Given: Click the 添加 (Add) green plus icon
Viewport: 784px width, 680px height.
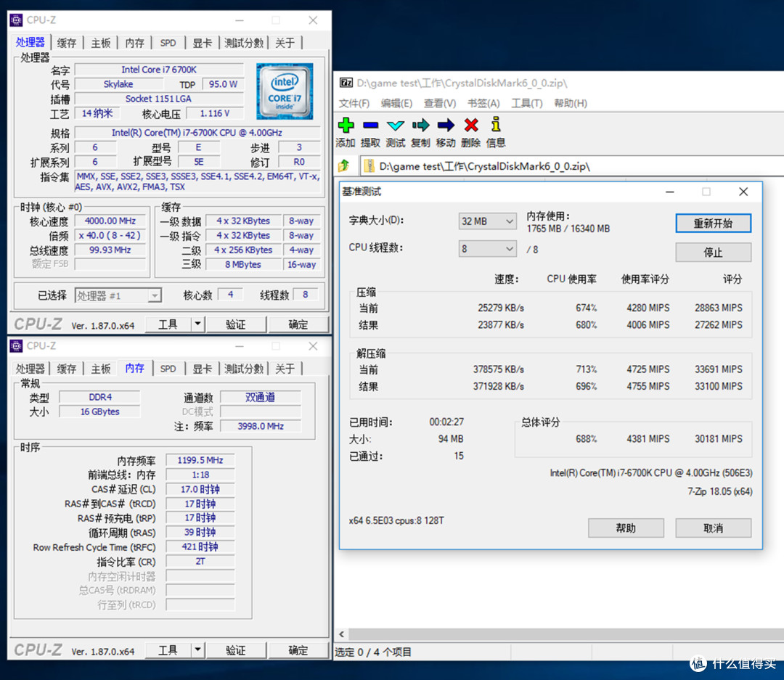Looking at the screenshot, I should click(346, 125).
